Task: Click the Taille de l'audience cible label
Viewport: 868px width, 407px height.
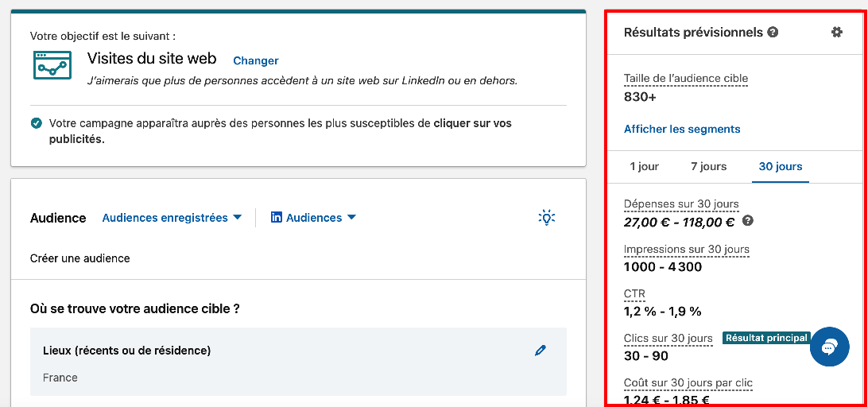Action: [685, 78]
